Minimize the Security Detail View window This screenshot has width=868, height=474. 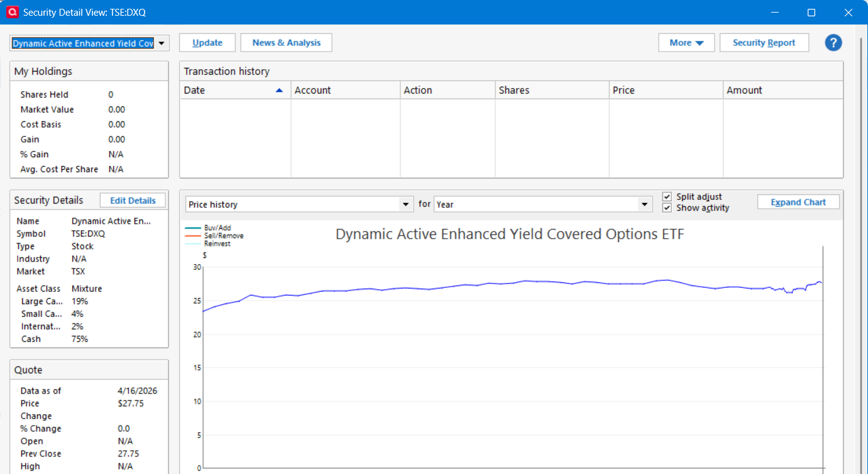[x=774, y=12]
